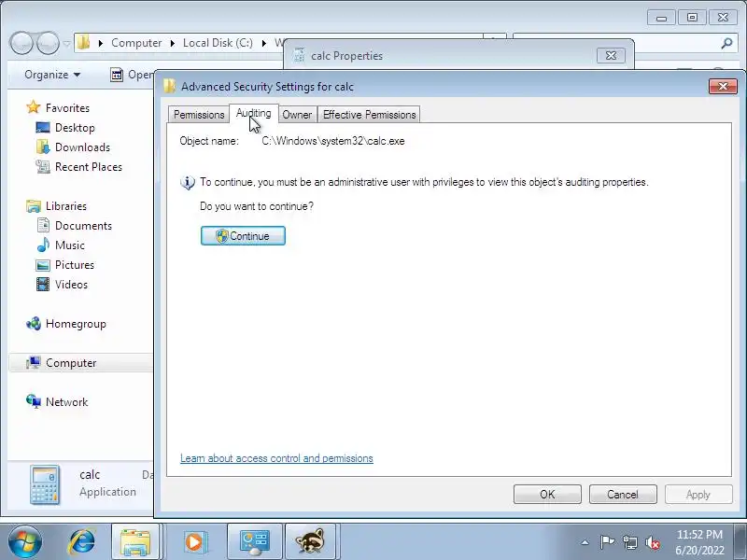Viewport: 747px width, 560px height.
Task: Open the clock showing 11:52 PM
Action: click(x=699, y=542)
